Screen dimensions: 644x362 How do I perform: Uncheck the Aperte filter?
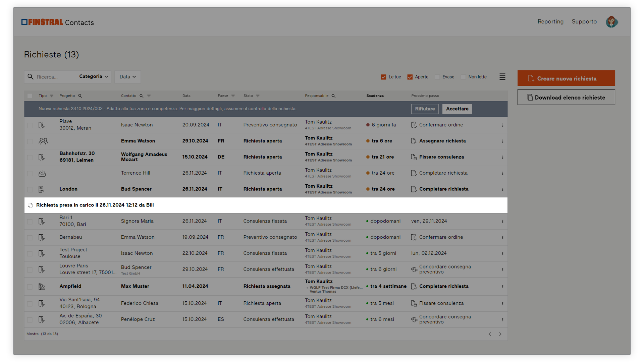point(410,77)
